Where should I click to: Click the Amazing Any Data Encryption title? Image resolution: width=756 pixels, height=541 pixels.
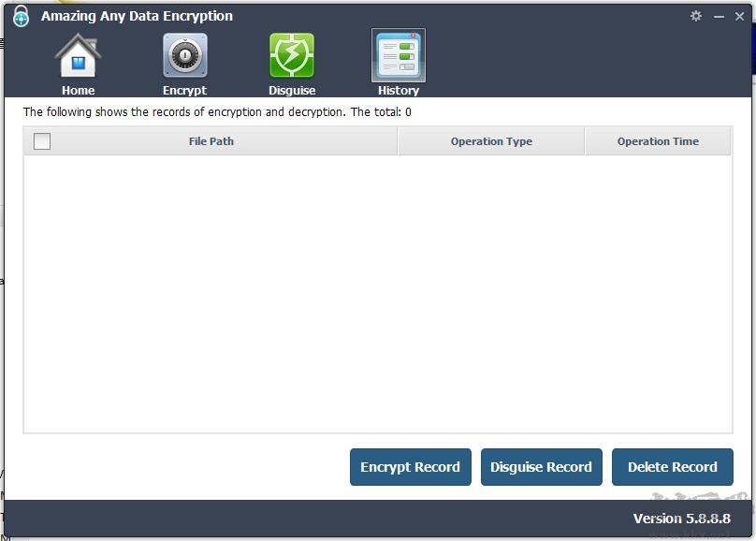click(x=137, y=17)
